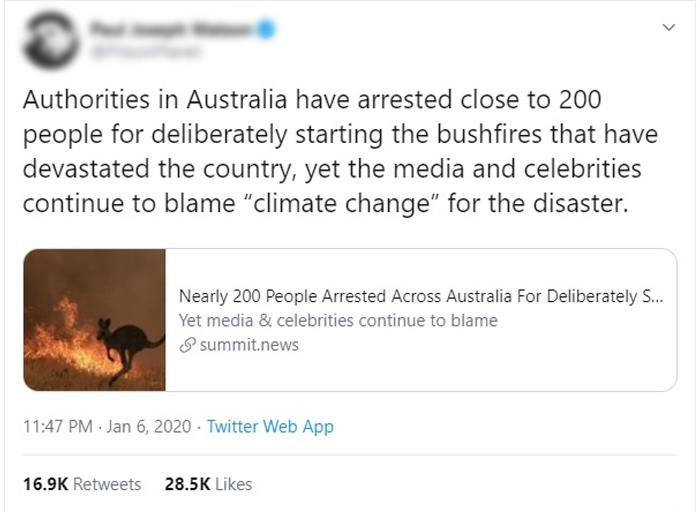View the 28.5K Likes list
The width and height of the screenshot is (700, 512).
pyautogui.click(x=208, y=484)
